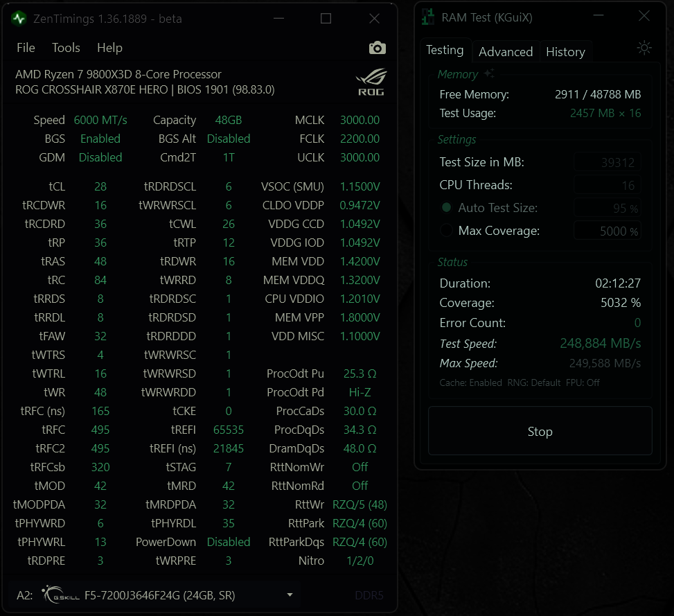Viewport: 674px width, 616px height.
Task: Click the DramDqDs value 48.0 Ω
Action: pyautogui.click(x=360, y=448)
